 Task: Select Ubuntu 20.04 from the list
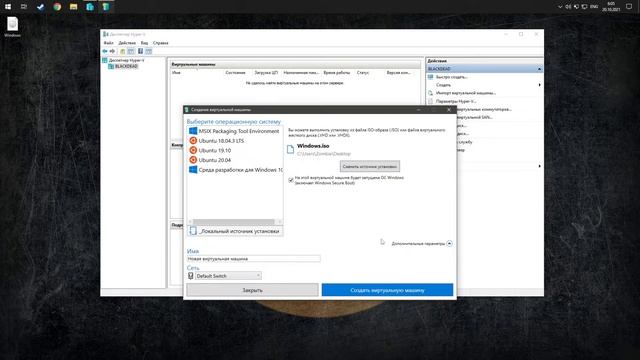[235, 160]
